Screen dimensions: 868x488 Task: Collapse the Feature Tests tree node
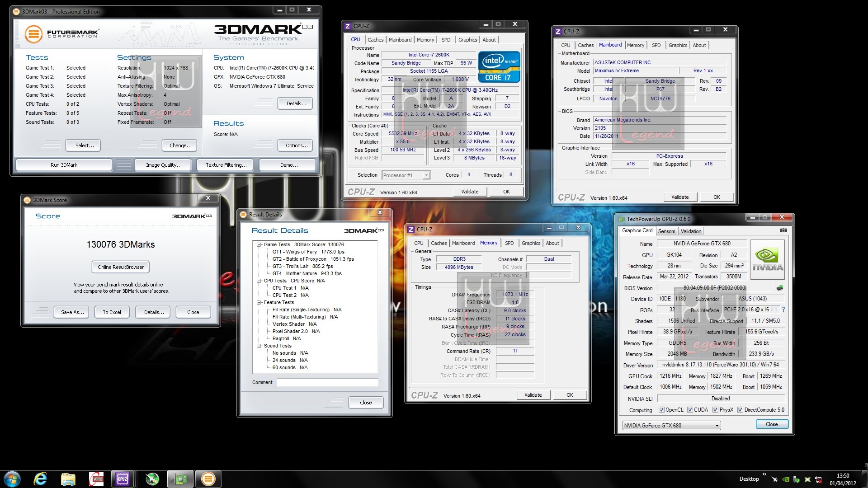259,302
